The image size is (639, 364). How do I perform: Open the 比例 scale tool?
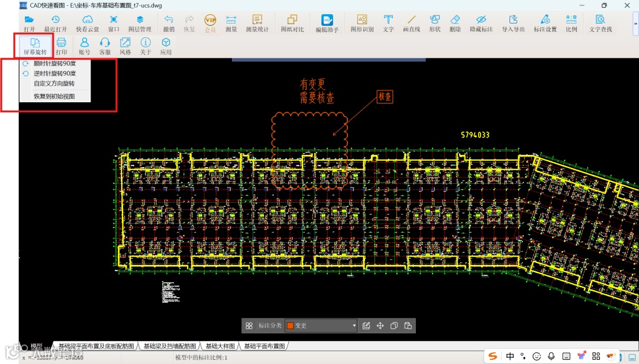click(572, 23)
